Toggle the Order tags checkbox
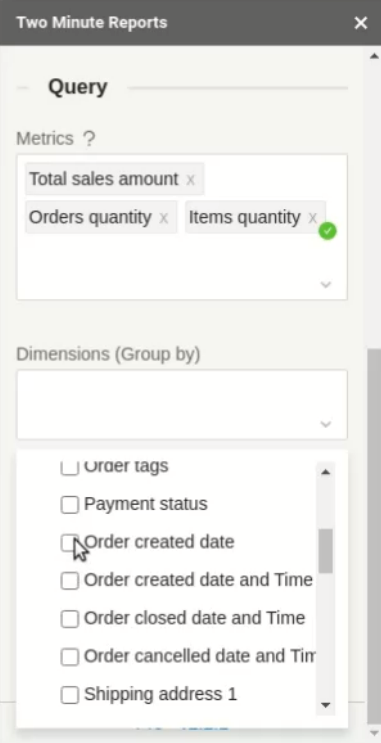381x743 pixels. tap(70, 467)
